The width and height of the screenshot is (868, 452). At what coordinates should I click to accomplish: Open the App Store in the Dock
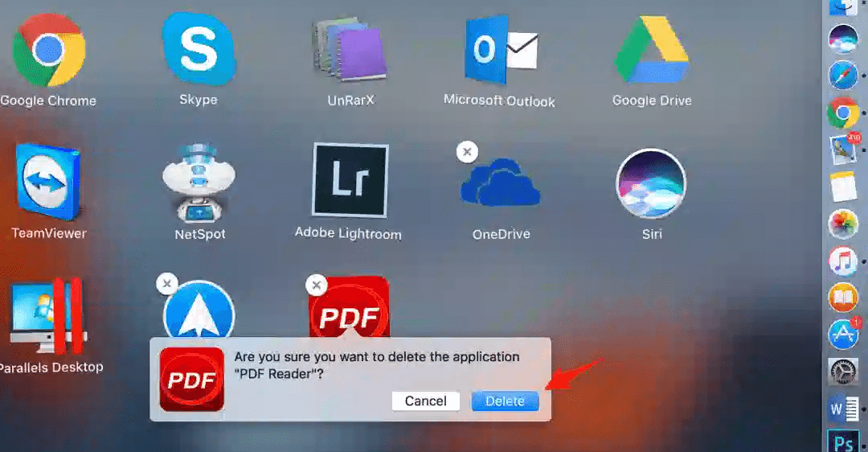tap(844, 334)
